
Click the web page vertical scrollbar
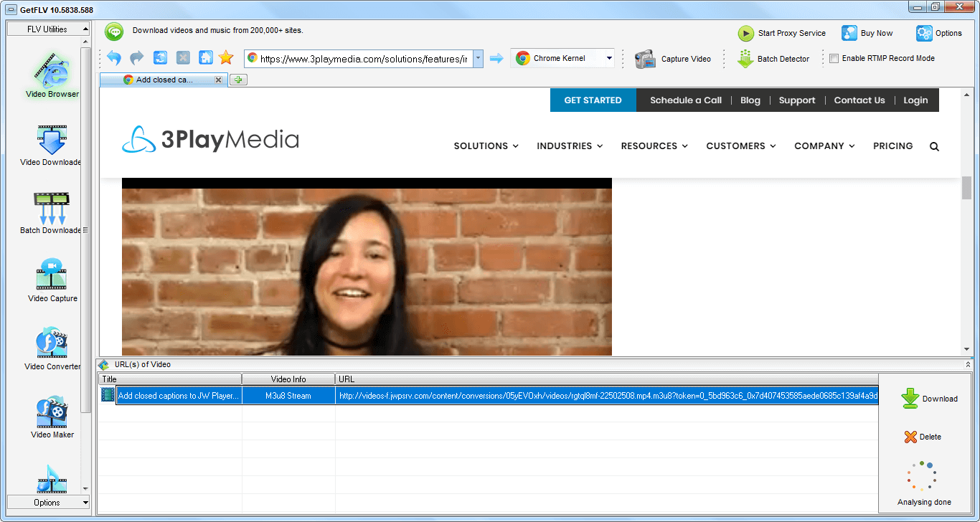(966, 188)
